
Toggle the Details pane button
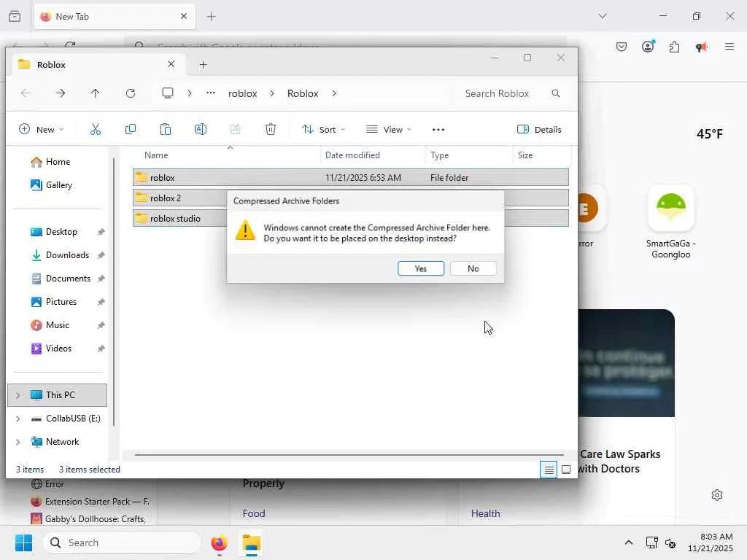pyautogui.click(x=539, y=130)
